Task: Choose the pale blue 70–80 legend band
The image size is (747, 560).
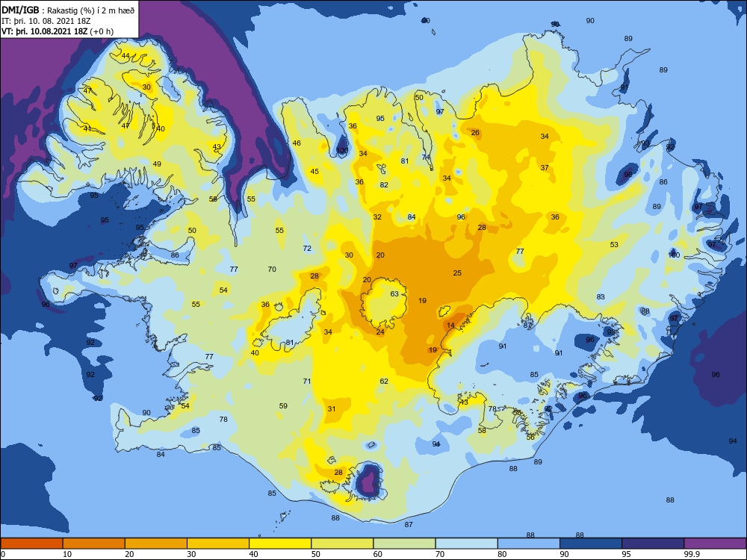Action: pyautogui.click(x=466, y=544)
